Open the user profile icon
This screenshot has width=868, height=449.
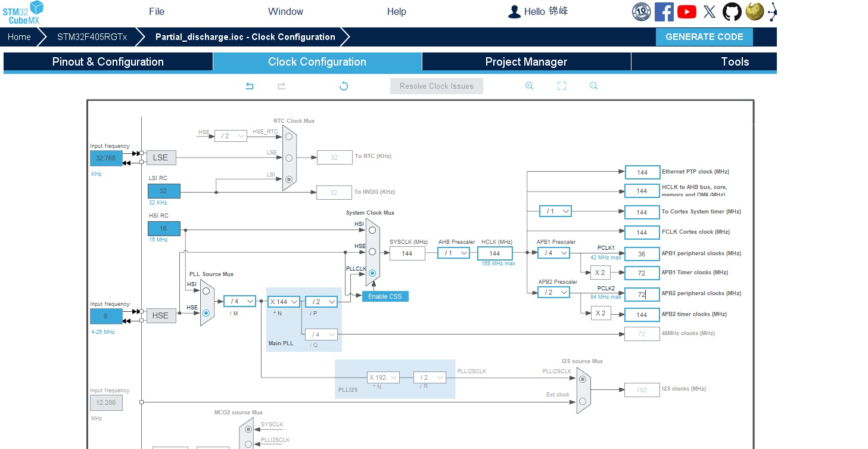pos(514,12)
